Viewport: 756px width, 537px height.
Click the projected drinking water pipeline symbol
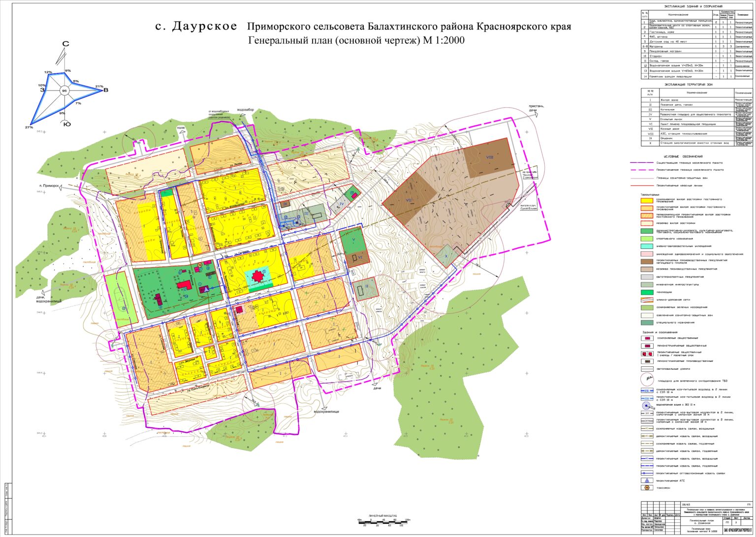pos(647,398)
